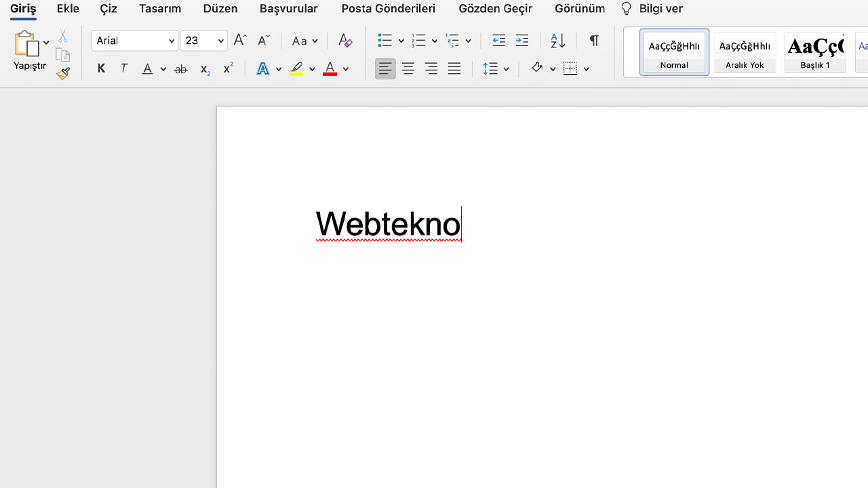The height and width of the screenshot is (488, 868).
Task: Select the Kalın (bold) formatting icon
Action: click(101, 68)
